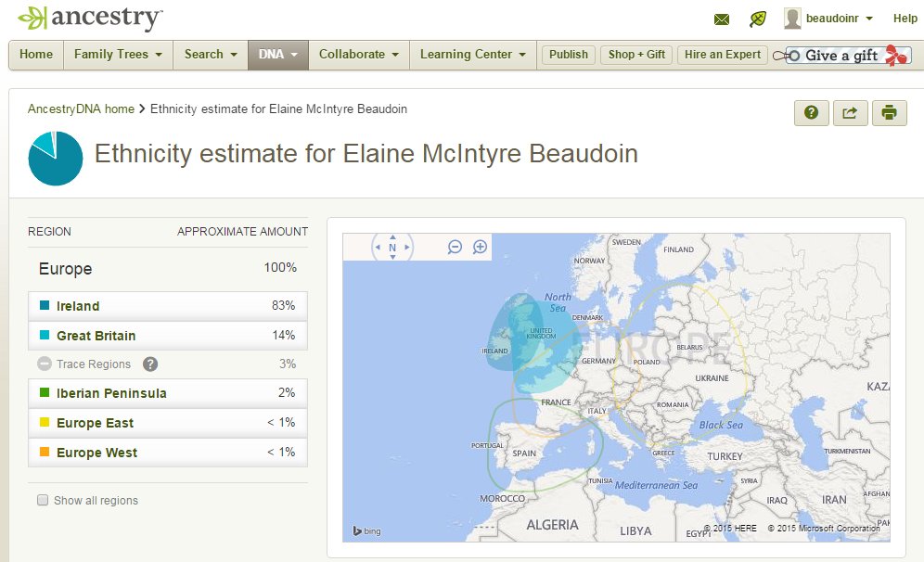This screenshot has width=924, height=562.
Task: Select the Iberian Peninsula region row
Action: (x=168, y=393)
